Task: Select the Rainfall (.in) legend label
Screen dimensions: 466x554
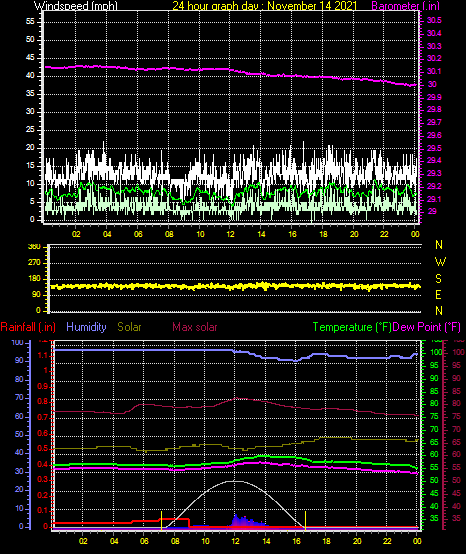Action: click(x=28, y=327)
